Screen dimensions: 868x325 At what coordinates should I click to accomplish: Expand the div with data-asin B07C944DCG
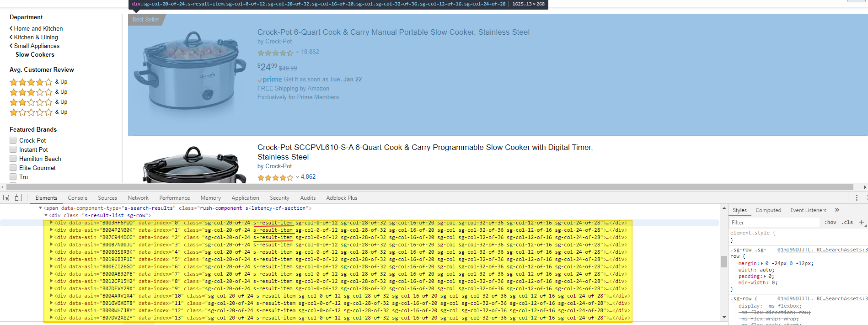pos(51,237)
